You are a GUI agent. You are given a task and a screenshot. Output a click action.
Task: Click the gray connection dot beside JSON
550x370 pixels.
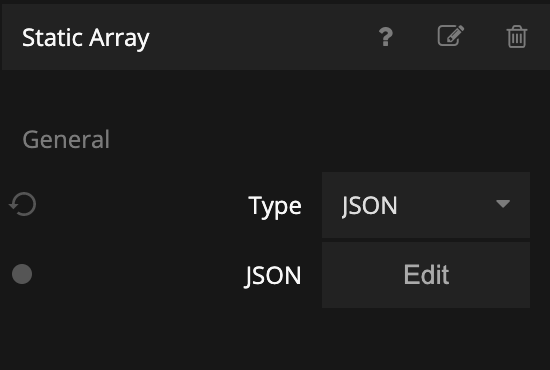point(22,274)
